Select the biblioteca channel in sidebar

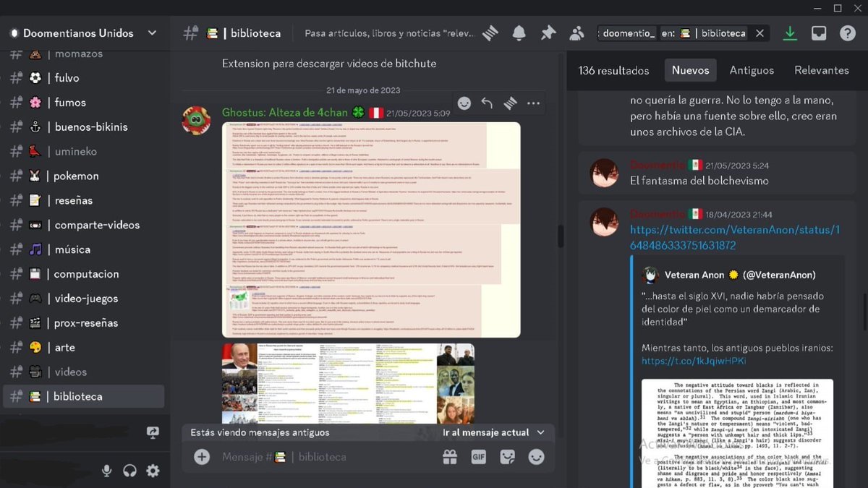tap(84, 397)
